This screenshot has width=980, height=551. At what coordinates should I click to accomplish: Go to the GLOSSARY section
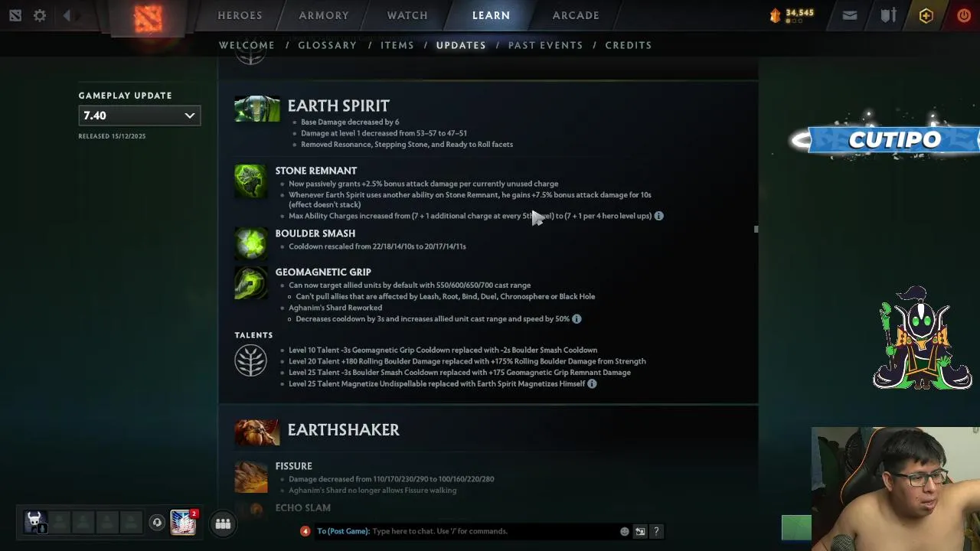(327, 45)
